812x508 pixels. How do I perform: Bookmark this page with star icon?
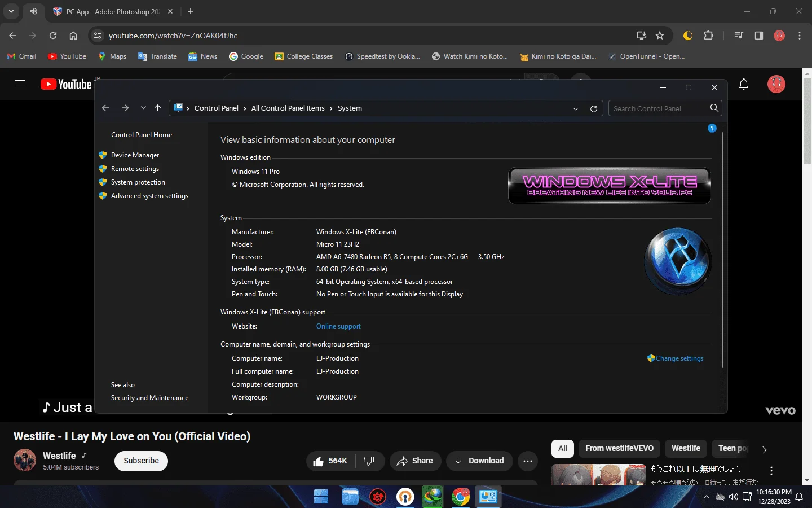(660, 36)
